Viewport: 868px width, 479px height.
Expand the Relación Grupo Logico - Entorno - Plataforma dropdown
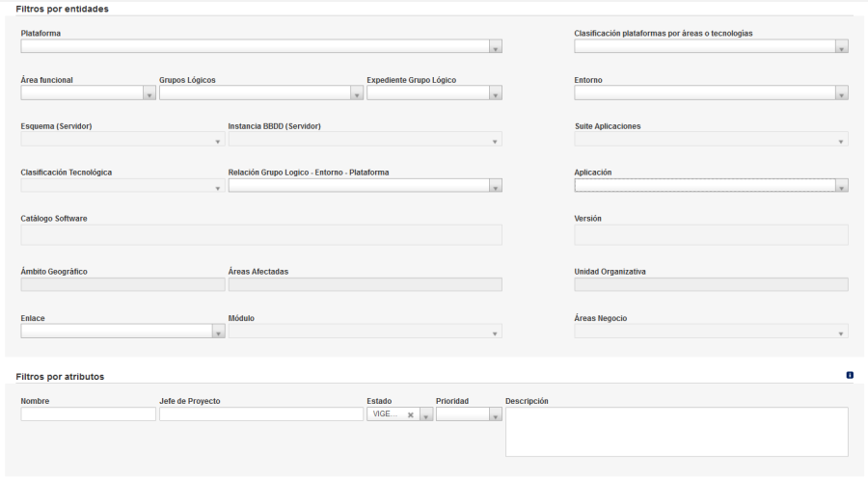pyautogui.click(x=496, y=186)
